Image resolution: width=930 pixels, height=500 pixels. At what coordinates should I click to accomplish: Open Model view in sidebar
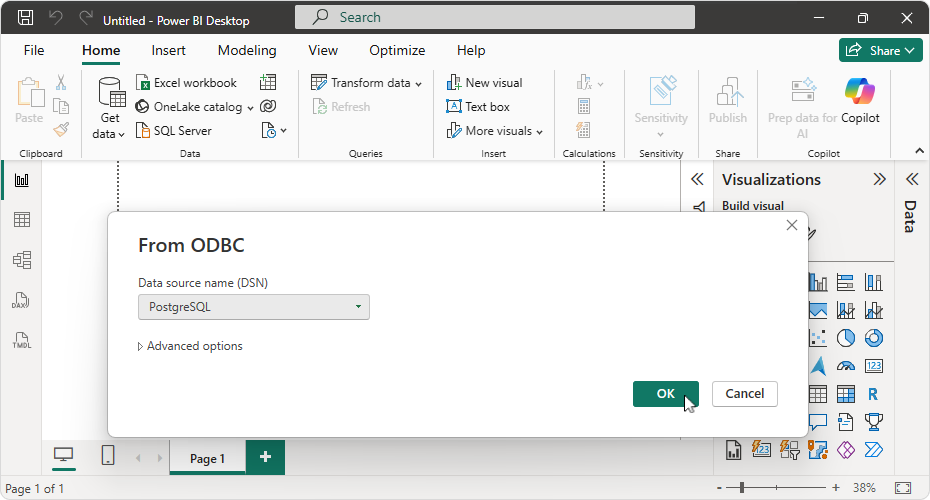coord(21,260)
